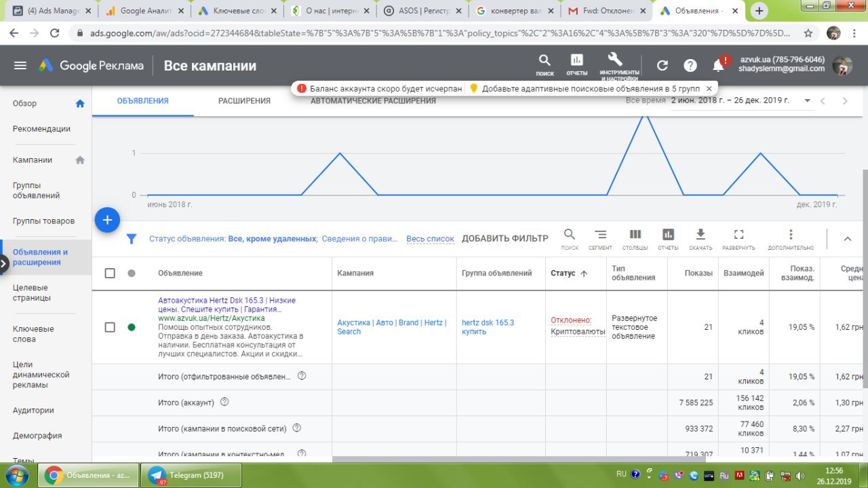Viewport: 868px width, 488px height.
Task: Collapse chart with chevron up
Action: pos(847,239)
